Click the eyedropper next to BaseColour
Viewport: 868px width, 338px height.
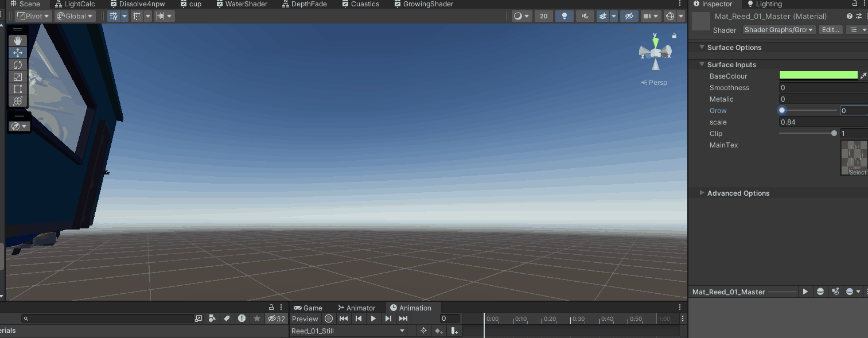pos(863,76)
